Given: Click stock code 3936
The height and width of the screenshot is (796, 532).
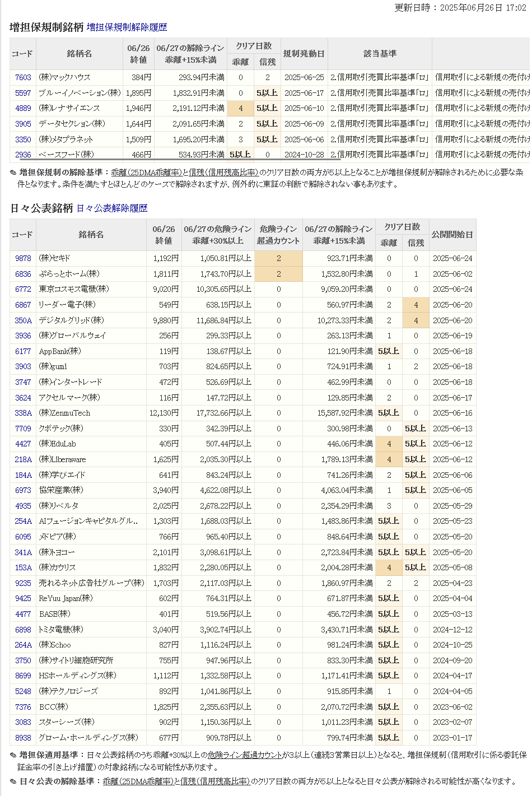Looking at the screenshot, I should [x=23, y=336].
